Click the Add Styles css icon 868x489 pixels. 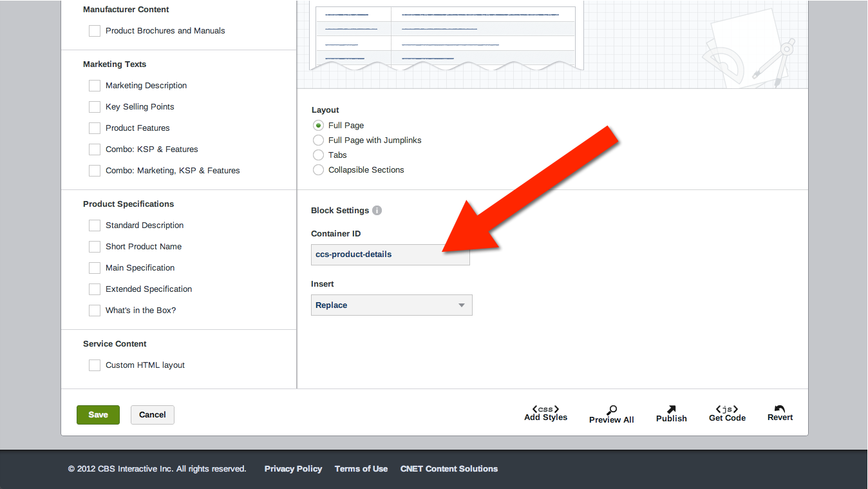click(545, 409)
